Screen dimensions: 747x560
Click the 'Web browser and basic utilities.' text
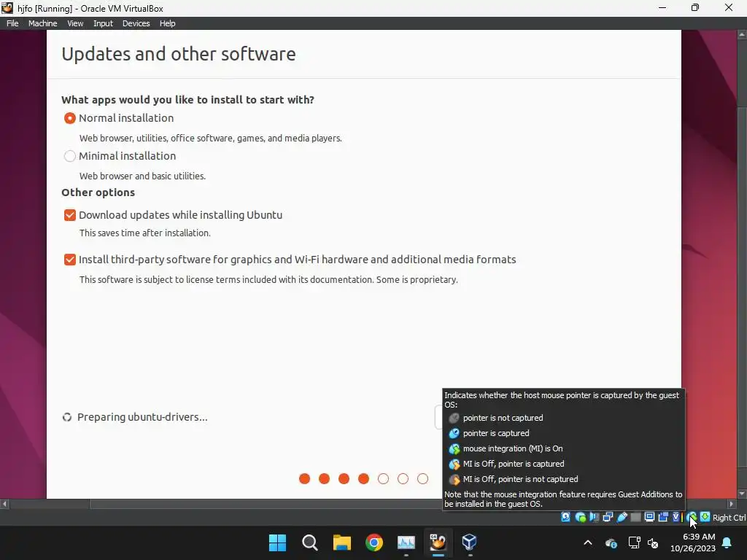point(142,176)
